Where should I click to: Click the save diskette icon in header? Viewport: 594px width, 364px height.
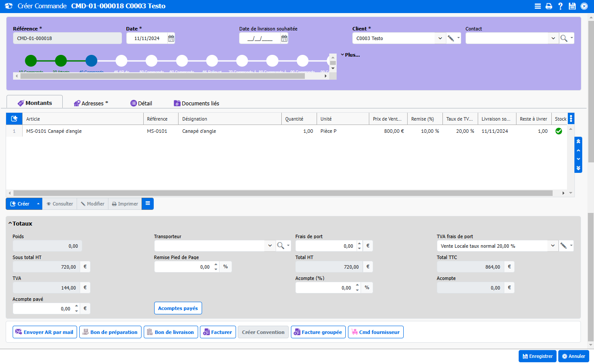click(572, 6)
